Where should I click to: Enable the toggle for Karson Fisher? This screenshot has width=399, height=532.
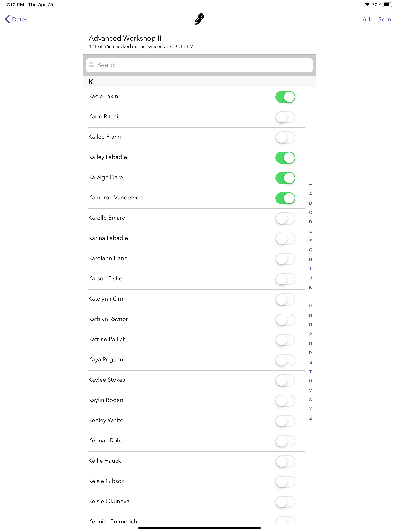pyautogui.click(x=285, y=279)
